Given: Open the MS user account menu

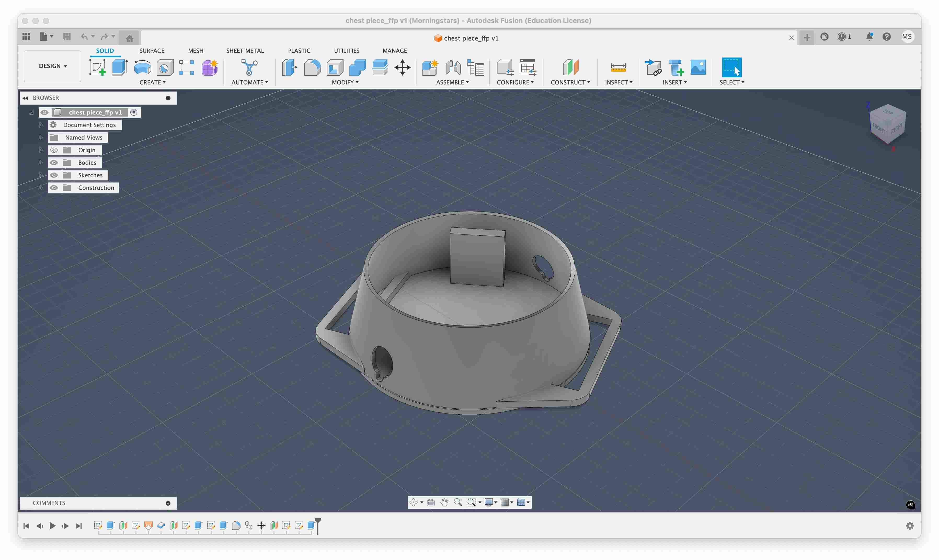Looking at the screenshot, I should [x=907, y=37].
